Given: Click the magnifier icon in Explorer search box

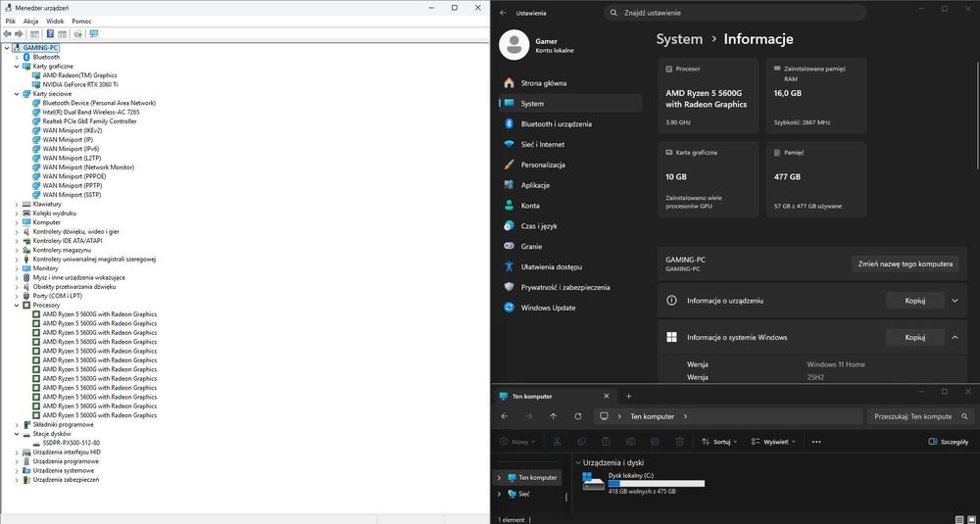Looking at the screenshot, I should click(x=964, y=416).
